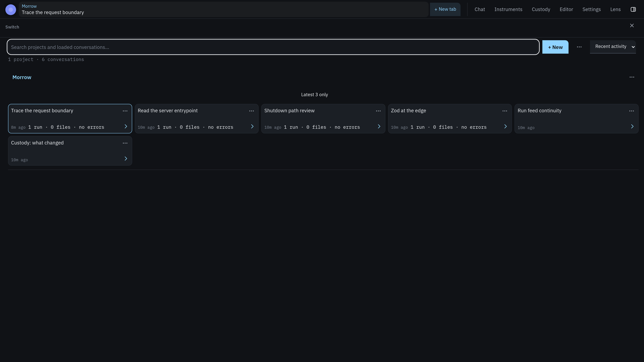
Task: Open the Lens tab
Action: (615, 9)
